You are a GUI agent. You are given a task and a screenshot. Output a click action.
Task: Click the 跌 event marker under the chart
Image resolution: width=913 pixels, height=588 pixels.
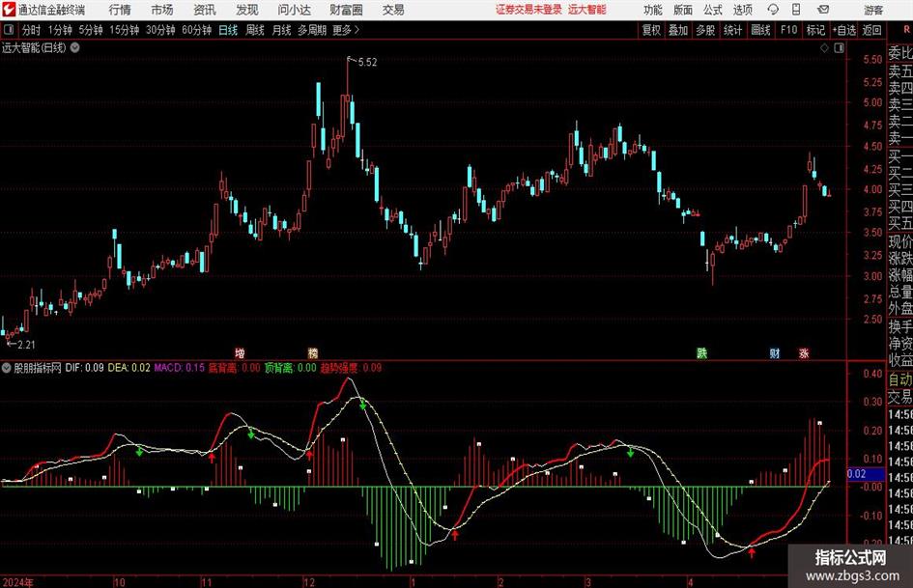coord(701,352)
